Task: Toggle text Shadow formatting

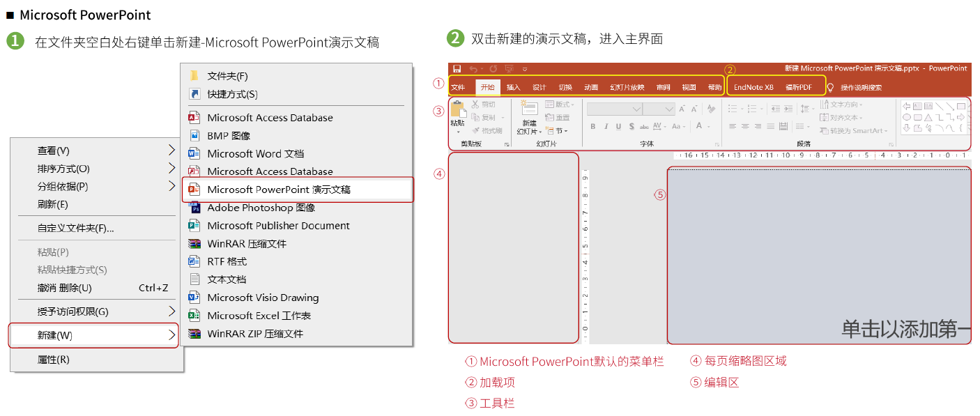Action: pos(631,126)
